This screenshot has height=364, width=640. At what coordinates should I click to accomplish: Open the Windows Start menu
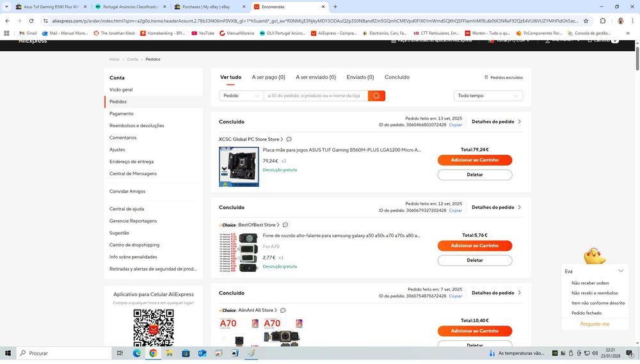coord(7,353)
